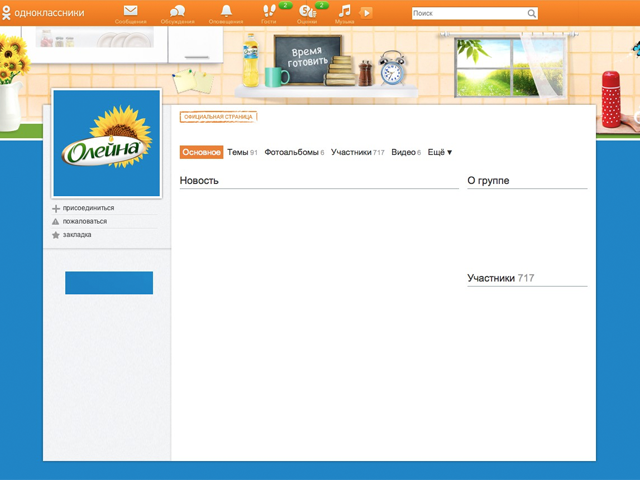Report group via пожаловаться link
The width and height of the screenshot is (640, 480).
pyautogui.click(x=85, y=222)
